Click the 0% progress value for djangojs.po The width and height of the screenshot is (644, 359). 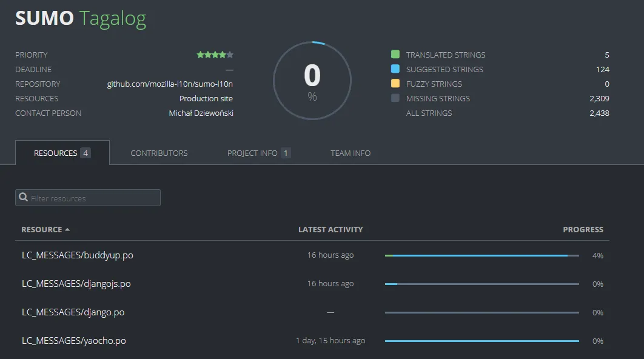click(x=597, y=284)
